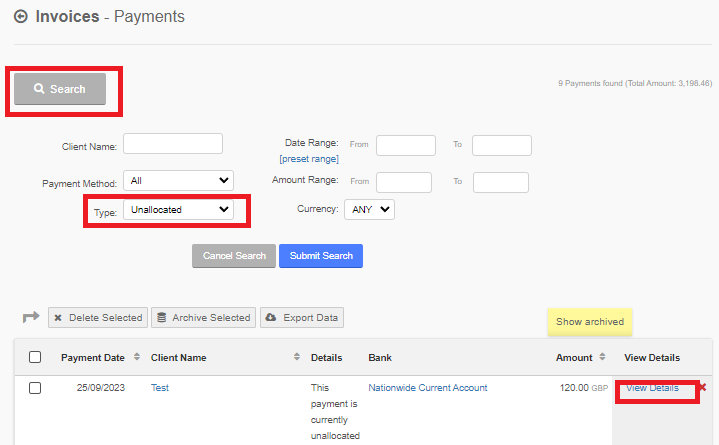This screenshot has height=445, width=719.
Task: Sort by Amount column arrows
Action: tap(602, 356)
